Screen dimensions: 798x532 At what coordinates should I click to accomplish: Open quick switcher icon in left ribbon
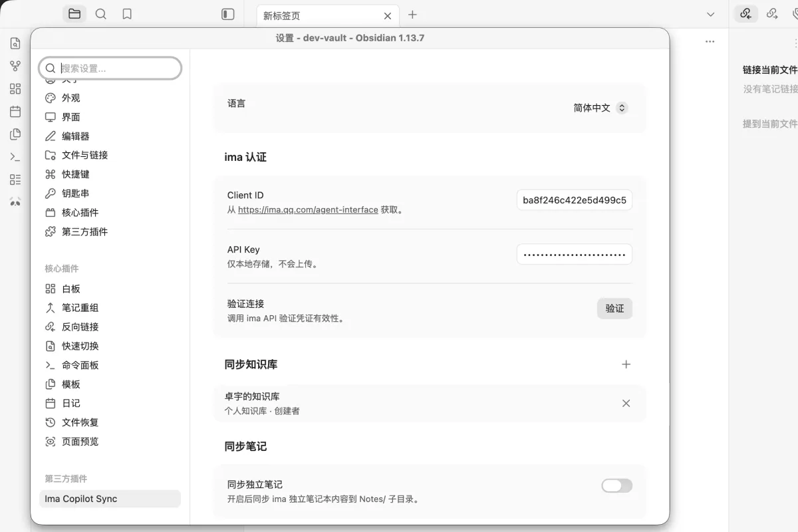(x=15, y=44)
